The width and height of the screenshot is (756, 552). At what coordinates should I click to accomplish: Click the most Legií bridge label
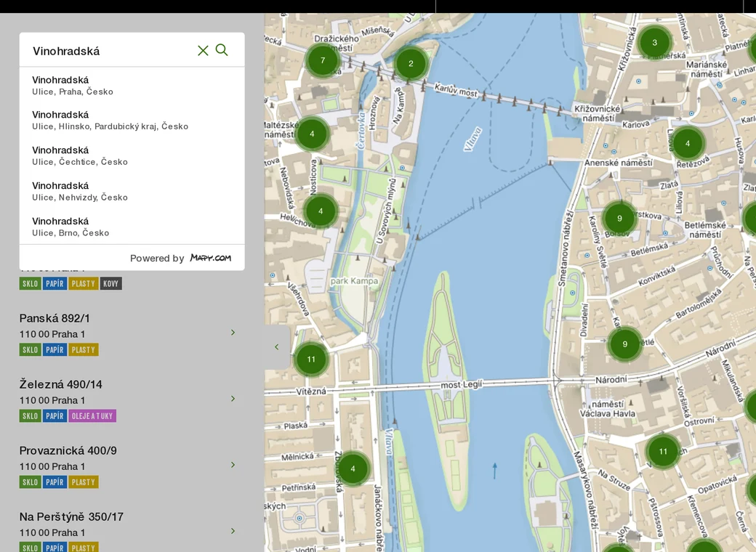pyautogui.click(x=462, y=385)
